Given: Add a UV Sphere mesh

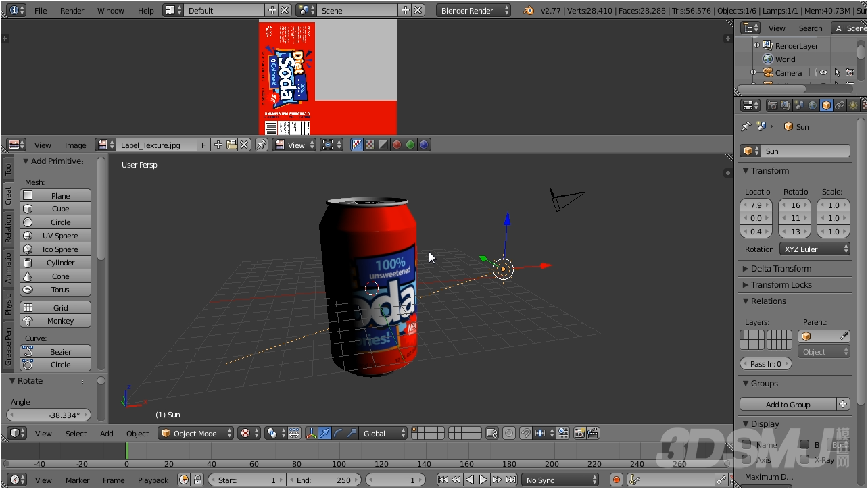Looking at the screenshot, I should pos(55,236).
